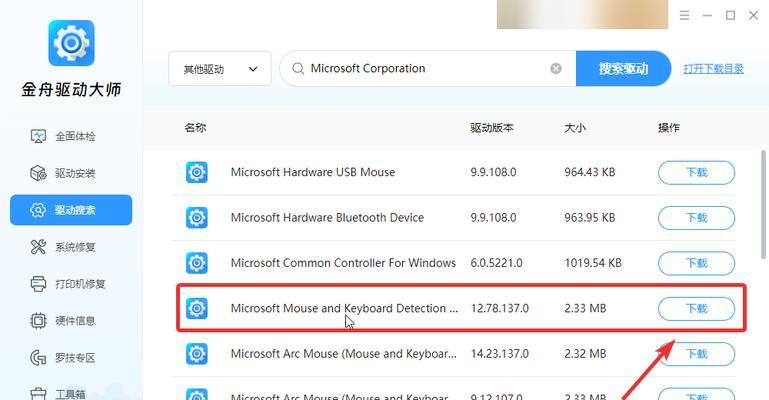Image resolution: width=769 pixels, height=400 pixels.
Task: Click the 驱动版本 column header
Action: (x=492, y=128)
